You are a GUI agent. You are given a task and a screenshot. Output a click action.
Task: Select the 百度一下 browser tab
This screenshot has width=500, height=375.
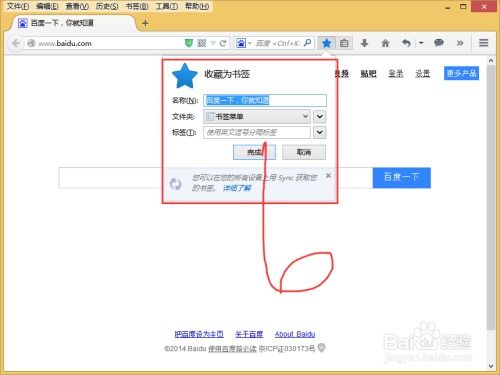(x=74, y=23)
